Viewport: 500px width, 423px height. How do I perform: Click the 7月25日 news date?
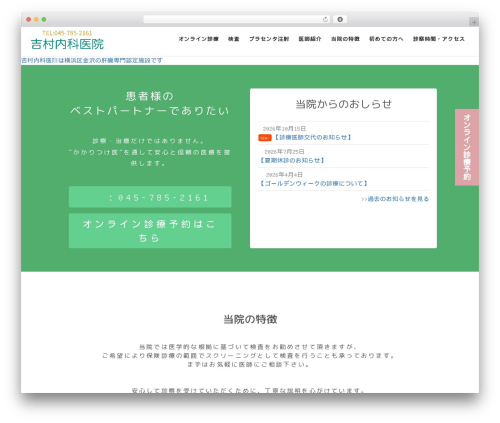[284, 152]
